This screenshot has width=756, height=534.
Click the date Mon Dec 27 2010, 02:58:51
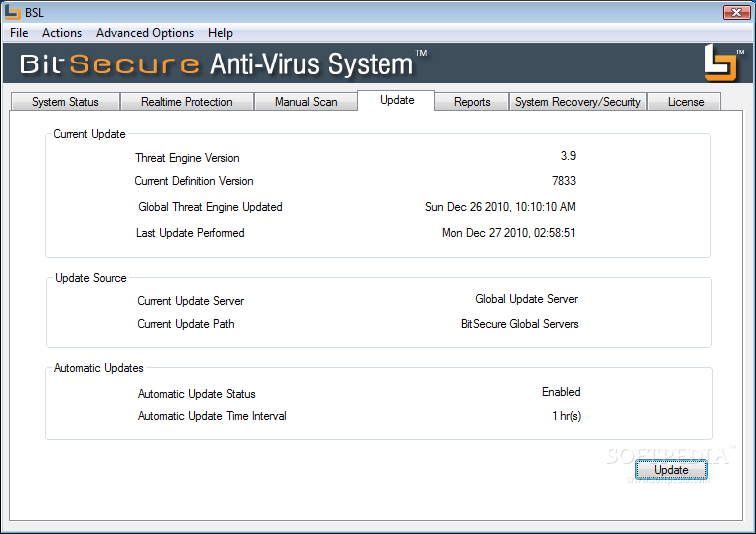pyautogui.click(x=509, y=233)
